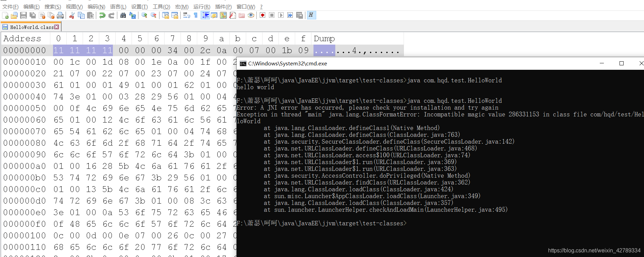Image resolution: width=644 pixels, height=257 pixels.
Task: Minimize the cmd.exe window
Action: pos(601,63)
